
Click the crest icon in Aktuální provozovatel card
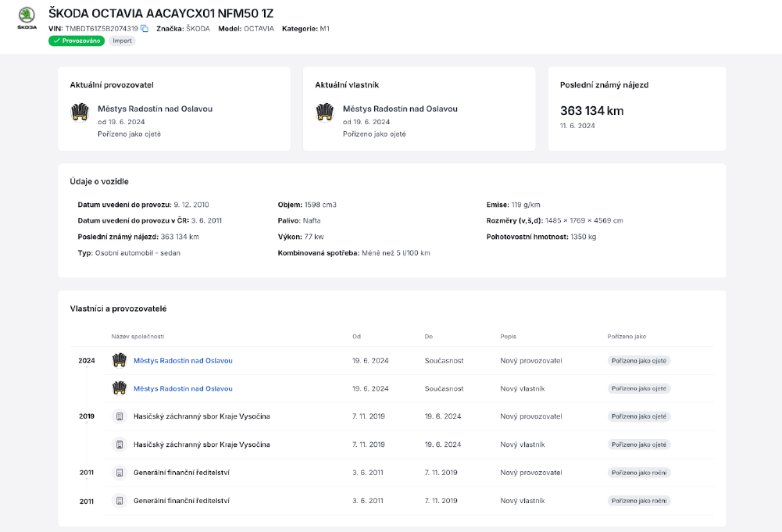pyautogui.click(x=80, y=113)
